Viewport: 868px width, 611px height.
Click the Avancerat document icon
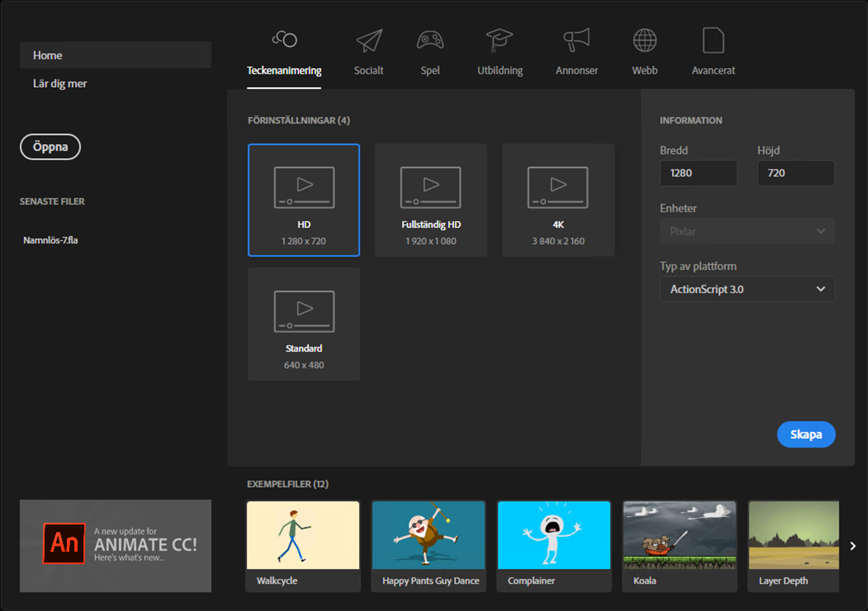(713, 40)
